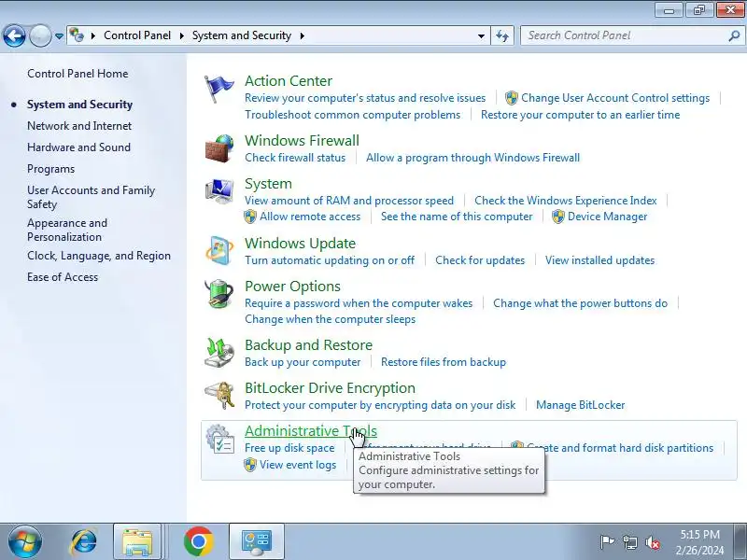
Task: Click the refresh button beside address bar
Action: click(502, 35)
